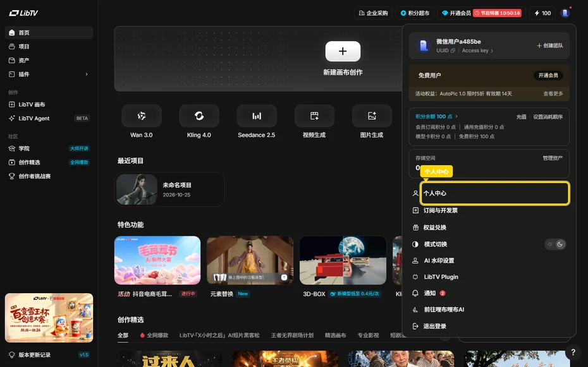Screen dimensions: 588x367
Task: Click 开通会员 beside 免费用户
Action: pos(548,75)
